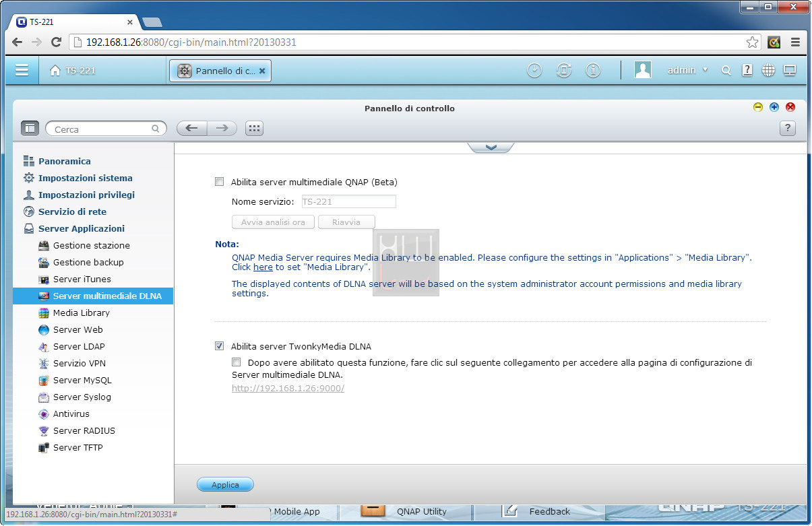This screenshot has height=526, width=812.
Task: Open the external devices icon in top bar
Action: (564, 70)
